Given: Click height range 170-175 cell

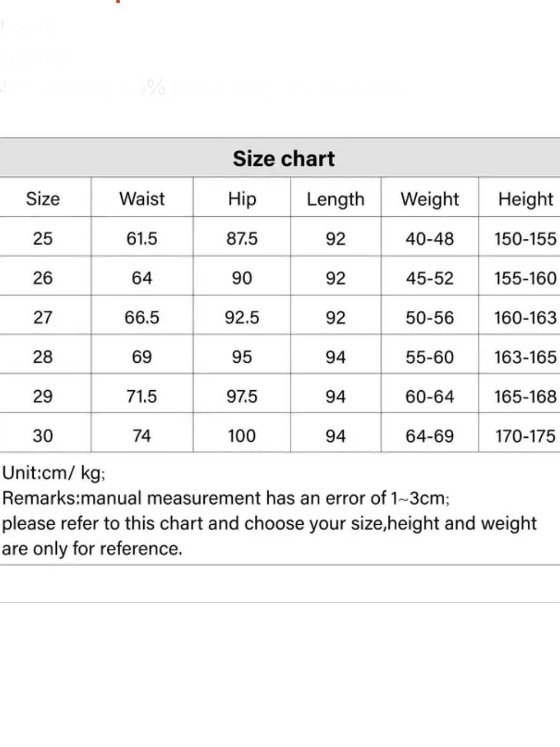Looking at the screenshot, I should click(525, 436).
